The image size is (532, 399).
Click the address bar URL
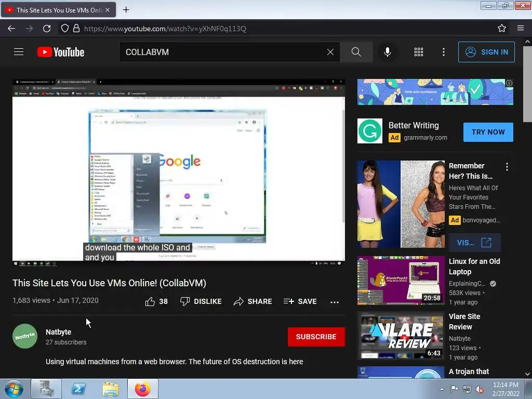coord(165,29)
